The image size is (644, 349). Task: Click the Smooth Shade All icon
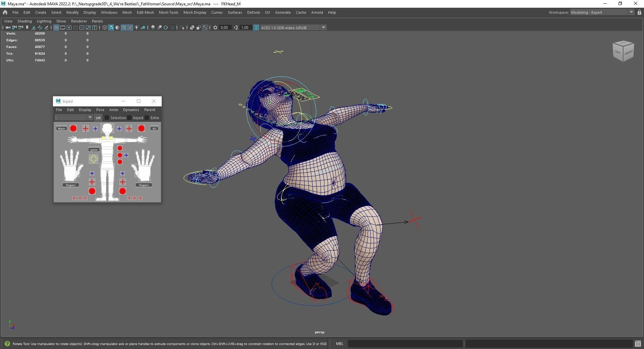[x=111, y=28]
